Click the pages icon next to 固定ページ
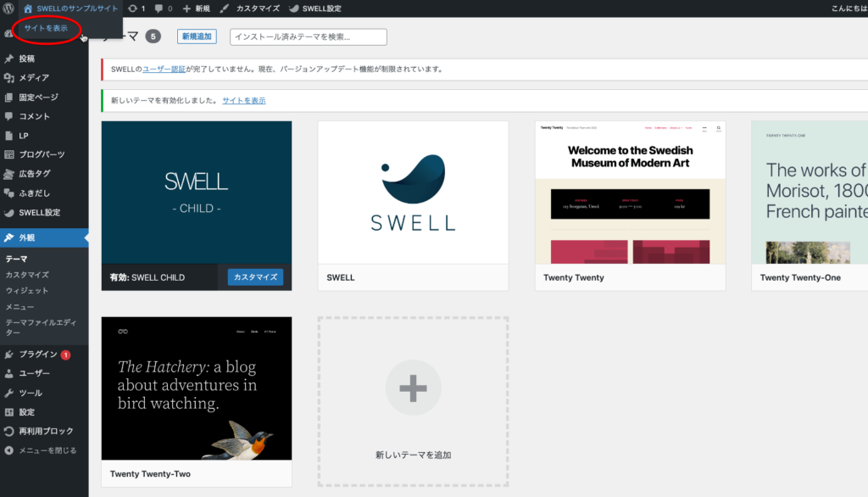Image resolution: width=868 pixels, height=497 pixels. click(8, 97)
